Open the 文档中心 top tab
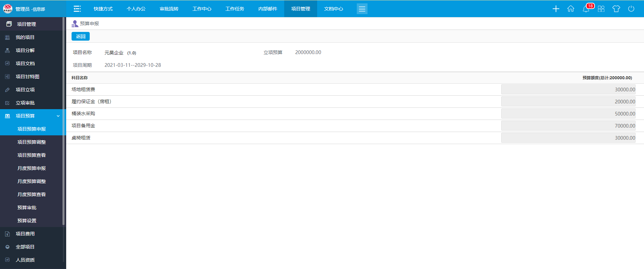The width and height of the screenshot is (644, 269). (x=334, y=9)
